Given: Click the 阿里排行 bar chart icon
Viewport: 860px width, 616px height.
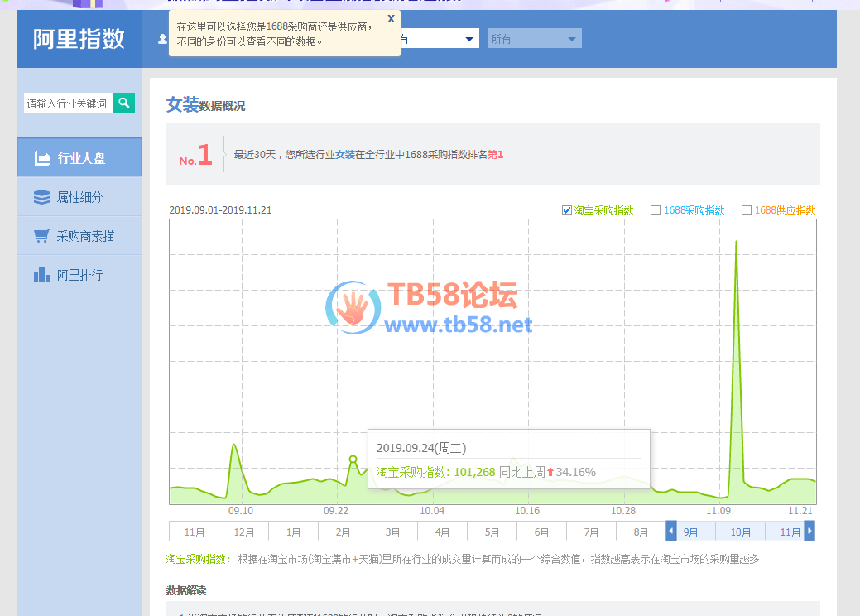Looking at the screenshot, I should tap(41, 275).
